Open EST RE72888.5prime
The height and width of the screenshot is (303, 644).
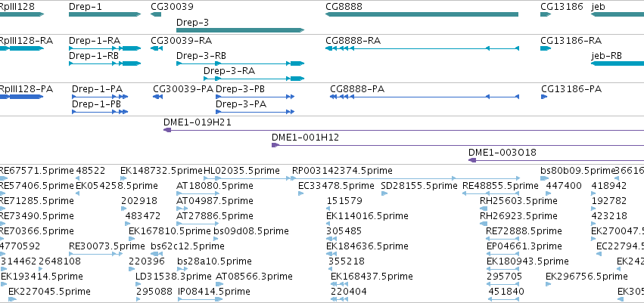524,231
